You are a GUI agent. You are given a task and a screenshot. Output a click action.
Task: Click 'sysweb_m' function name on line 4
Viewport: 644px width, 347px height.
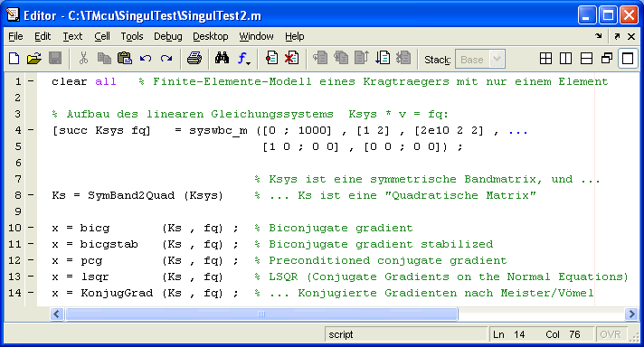(x=218, y=130)
